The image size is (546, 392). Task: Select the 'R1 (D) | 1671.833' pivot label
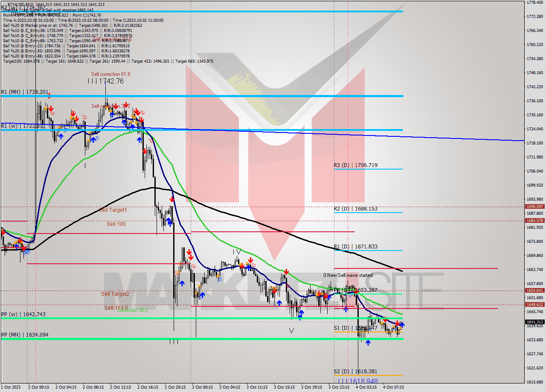click(x=356, y=246)
